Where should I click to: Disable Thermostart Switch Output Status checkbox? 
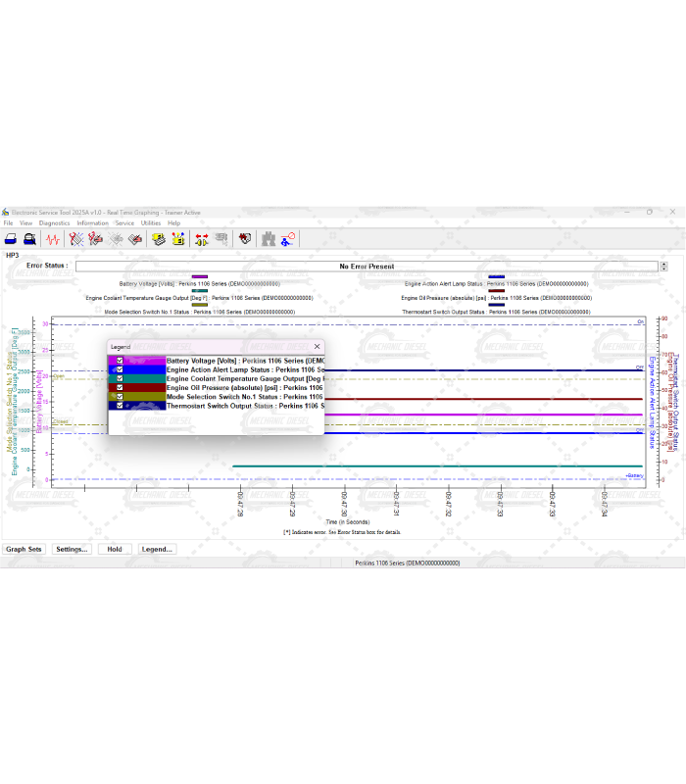click(120, 405)
